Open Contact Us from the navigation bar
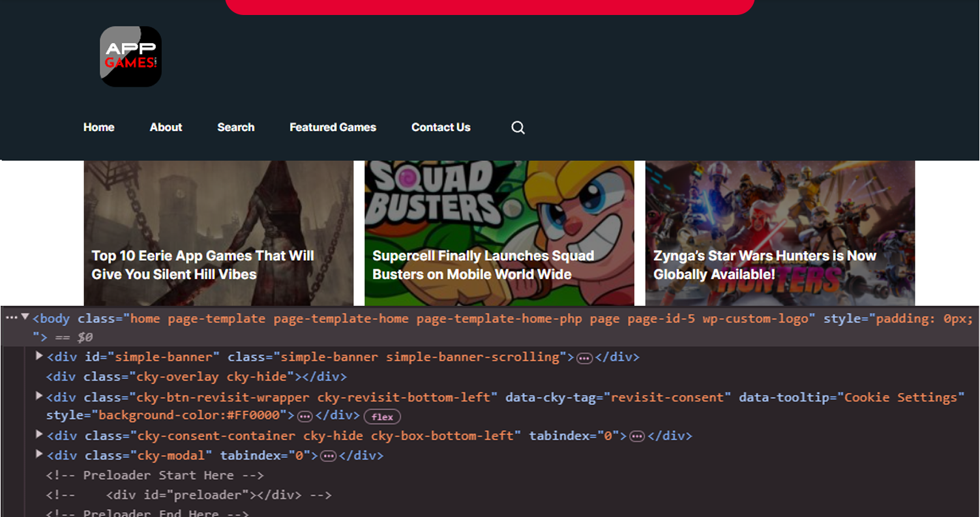The height and width of the screenshot is (517, 980). click(x=441, y=127)
